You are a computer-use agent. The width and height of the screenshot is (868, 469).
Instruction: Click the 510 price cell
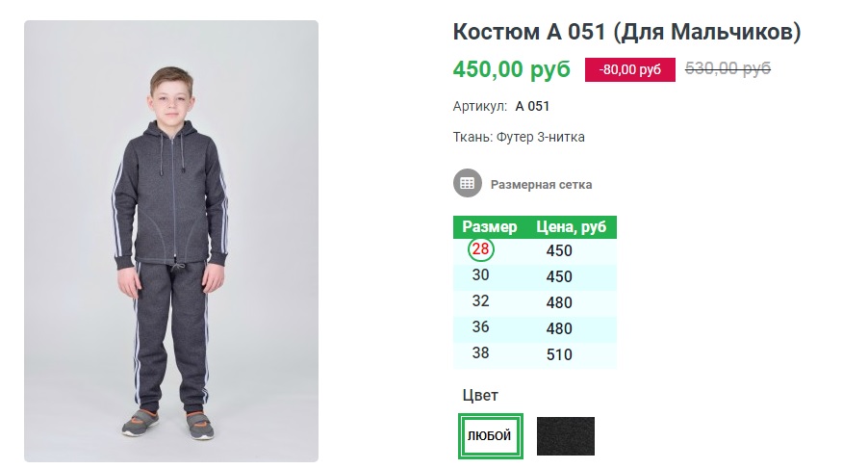click(559, 354)
